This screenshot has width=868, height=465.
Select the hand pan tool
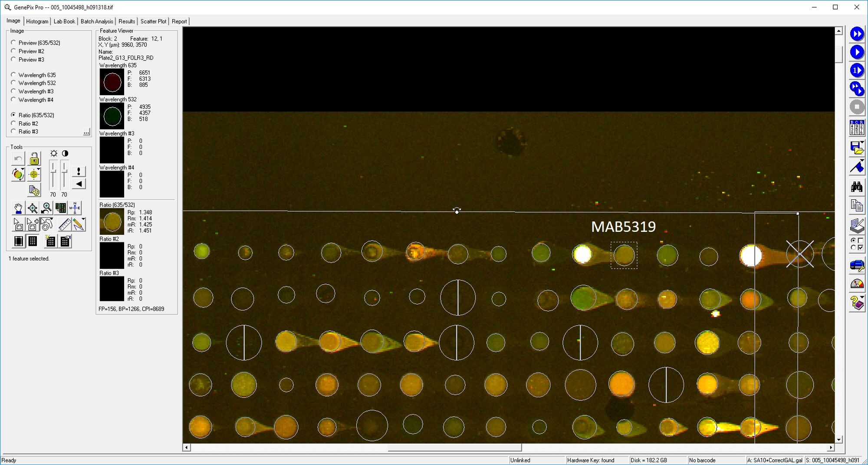click(18, 208)
